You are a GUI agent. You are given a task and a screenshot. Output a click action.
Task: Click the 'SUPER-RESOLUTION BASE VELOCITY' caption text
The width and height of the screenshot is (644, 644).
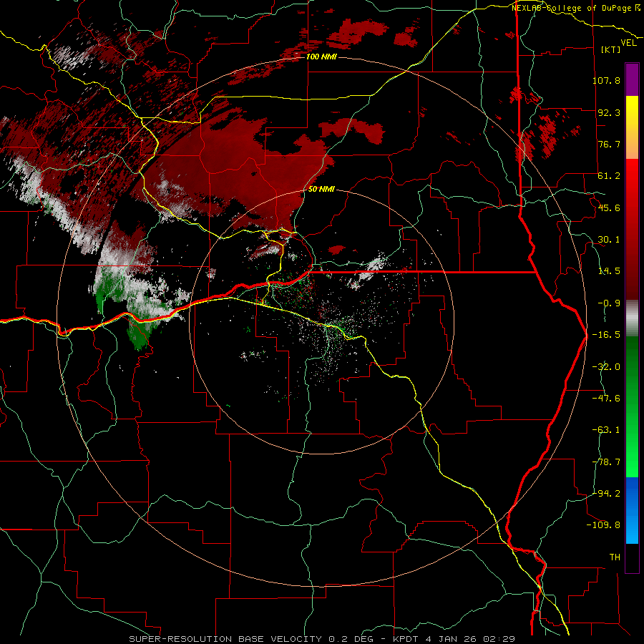(x=225, y=639)
